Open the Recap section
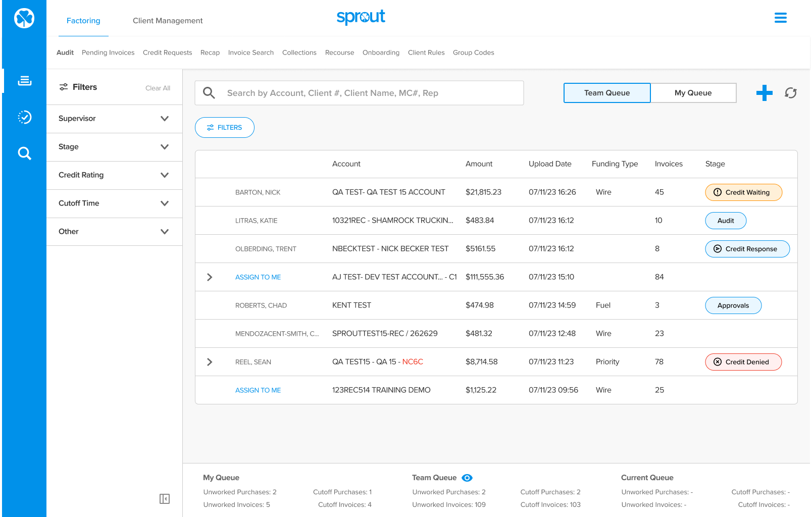The height and width of the screenshot is (517, 812). coord(210,53)
